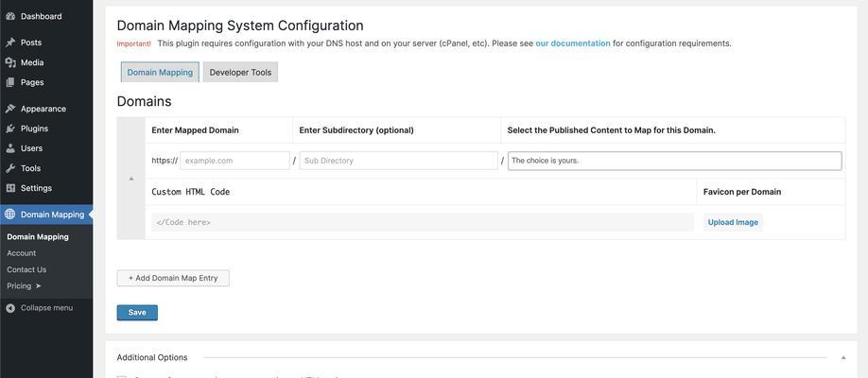
Task: Open the published content selection dropdown
Action: (675, 161)
